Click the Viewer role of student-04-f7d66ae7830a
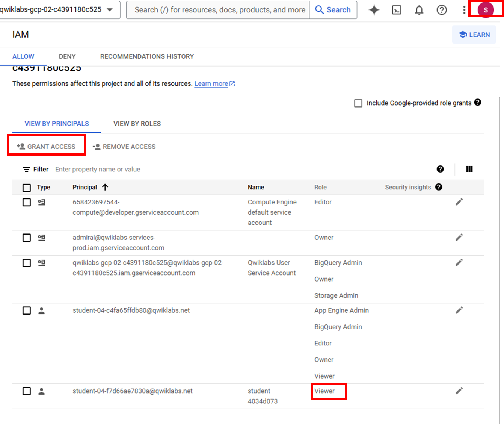 [x=324, y=391]
